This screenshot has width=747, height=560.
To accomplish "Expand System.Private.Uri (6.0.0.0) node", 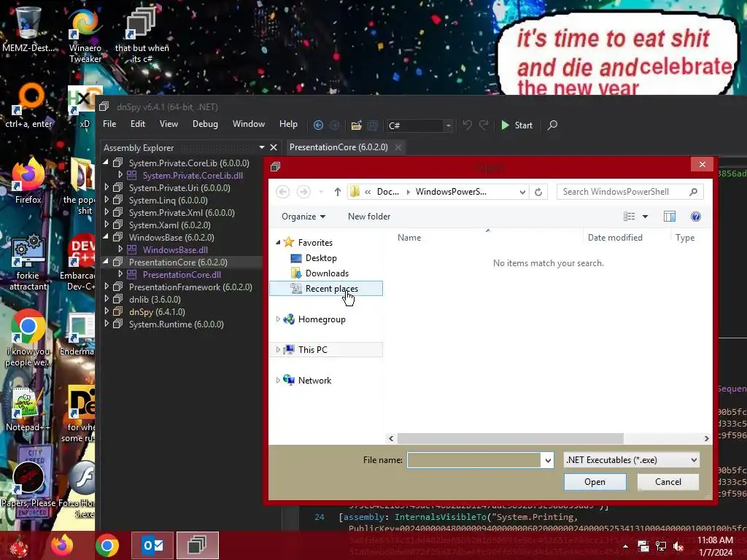I will click(x=107, y=187).
